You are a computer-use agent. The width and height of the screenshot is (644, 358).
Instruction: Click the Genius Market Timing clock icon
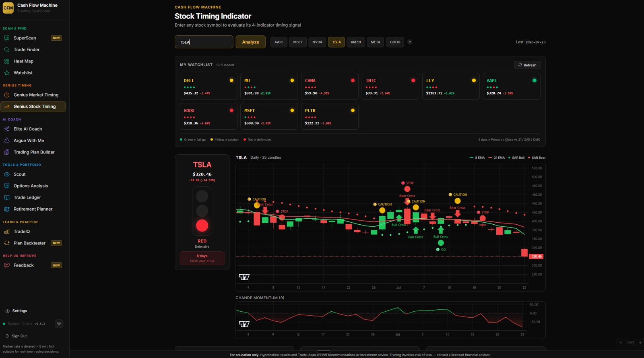click(7, 95)
